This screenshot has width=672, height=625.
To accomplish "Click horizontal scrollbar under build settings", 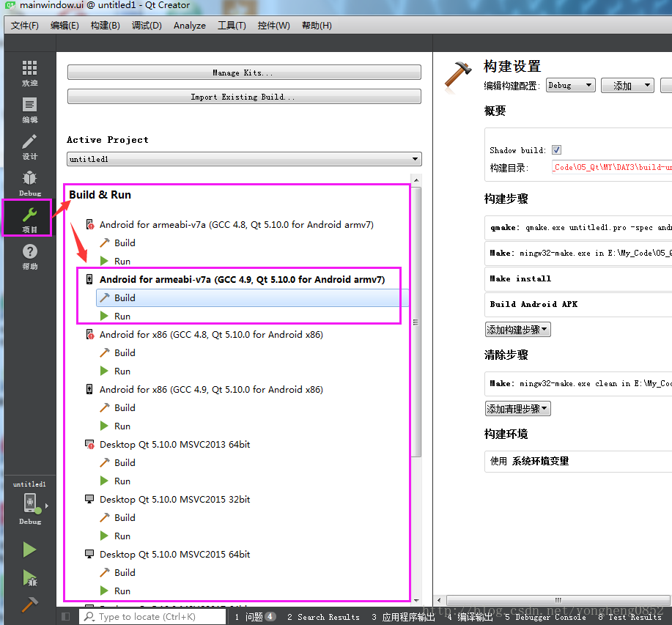I will pyautogui.click(x=558, y=600).
